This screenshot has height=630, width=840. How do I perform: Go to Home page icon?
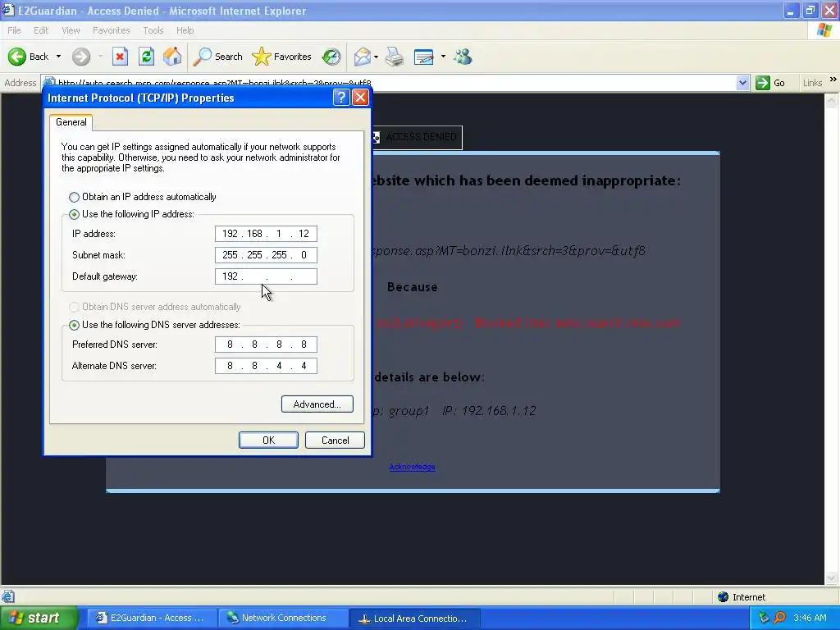tap(172, 57)
